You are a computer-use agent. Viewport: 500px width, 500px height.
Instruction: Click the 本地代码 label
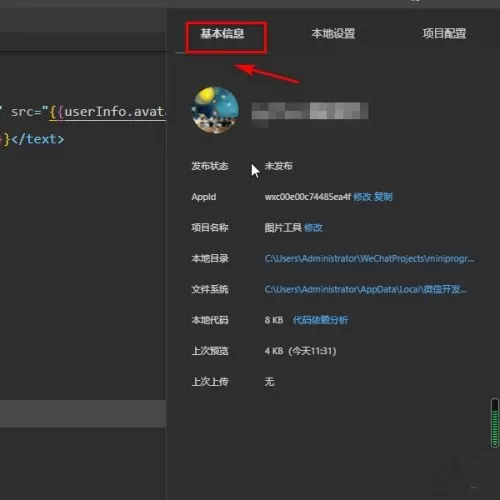coord(210,320)
